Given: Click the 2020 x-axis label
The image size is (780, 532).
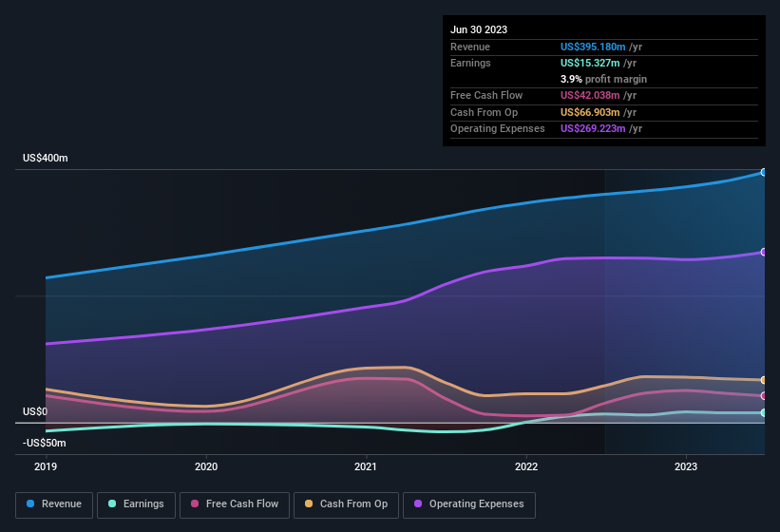Looking at the screenshot, I should click(x=206, y=466).
